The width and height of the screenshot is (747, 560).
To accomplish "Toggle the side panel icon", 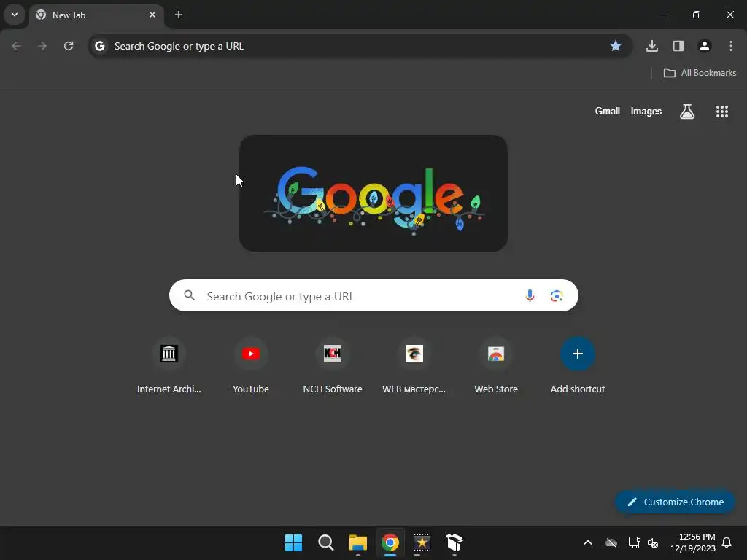I will (x=678, y=46).
